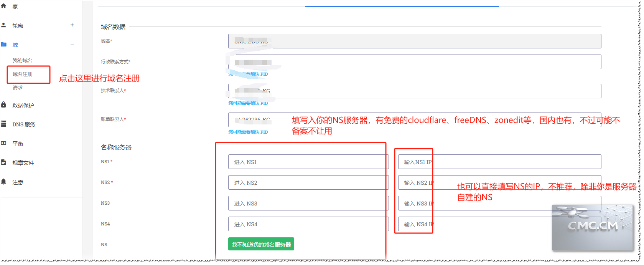Image resolution: width=644 pixels, height=265 pixels.
Task: Open 域名注册 domain registration item
Action: pyautogui.click(x=22, y=74)
